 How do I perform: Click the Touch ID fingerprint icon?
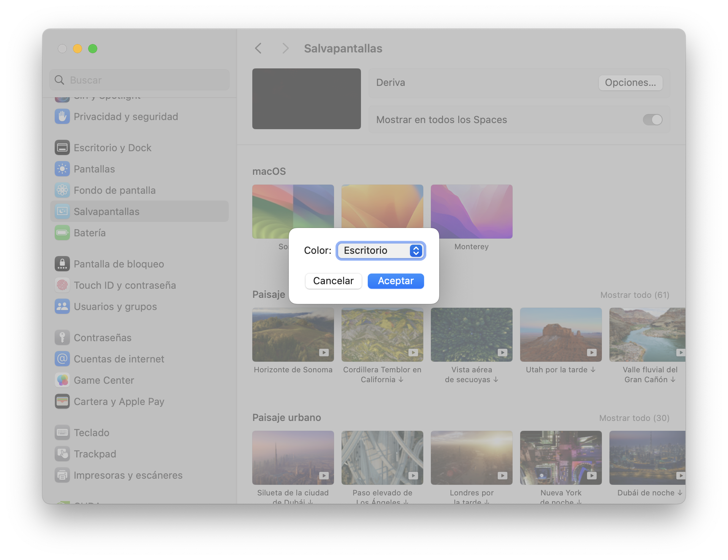[62, 285]
